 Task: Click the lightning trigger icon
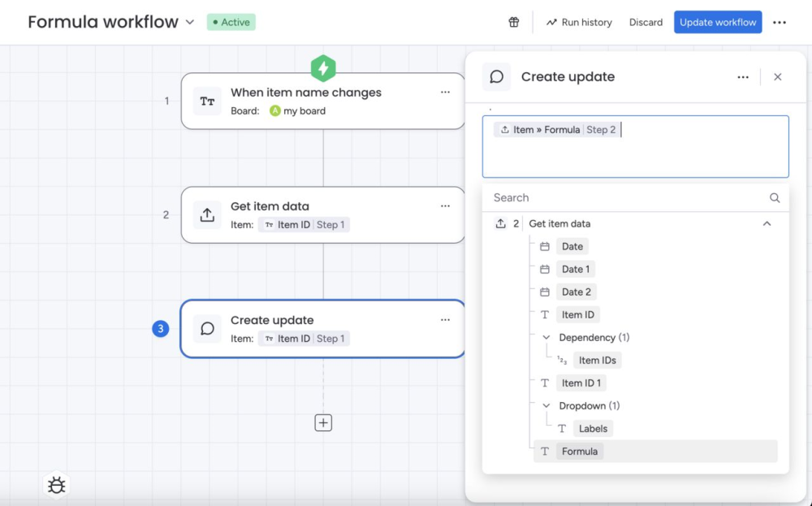(x=323, y=68)
